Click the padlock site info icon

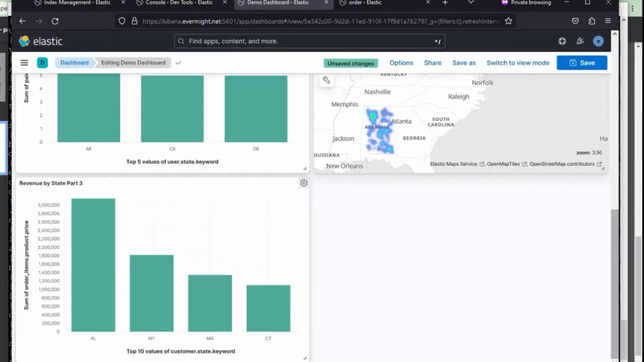click(x=134, y=21)
